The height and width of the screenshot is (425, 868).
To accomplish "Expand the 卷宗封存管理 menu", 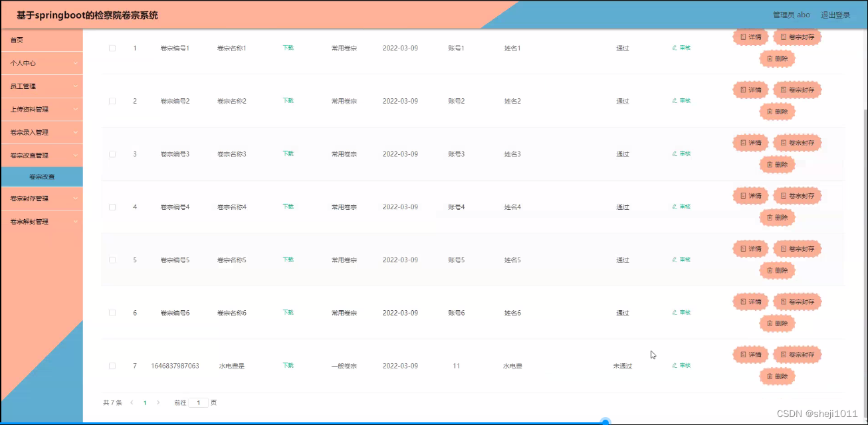I will tap(41, 199).
